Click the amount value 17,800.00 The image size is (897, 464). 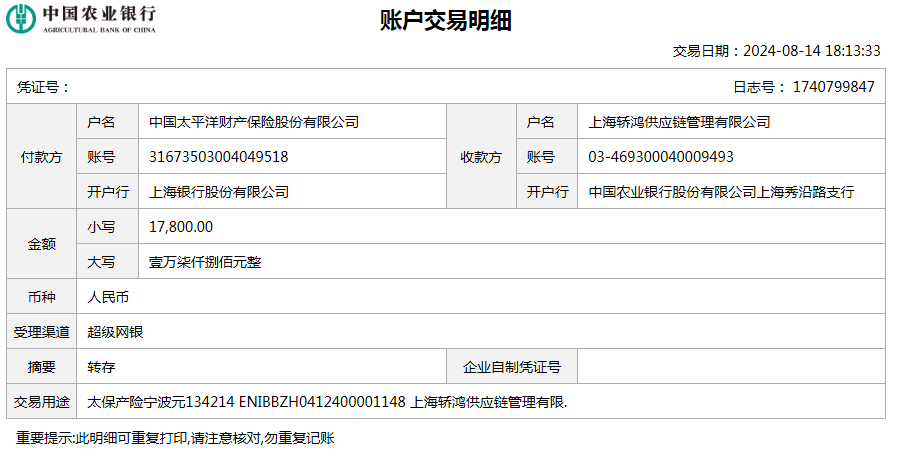tap(180, 227)
